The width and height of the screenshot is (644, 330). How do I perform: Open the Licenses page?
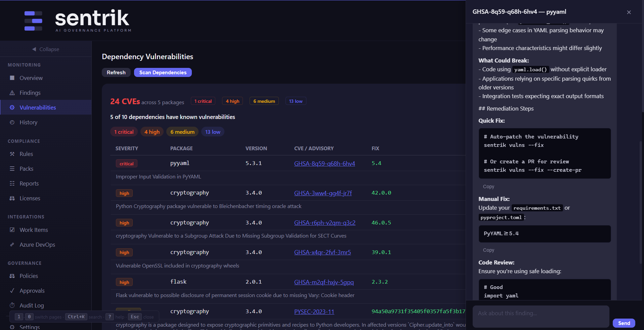pos(46,198)
